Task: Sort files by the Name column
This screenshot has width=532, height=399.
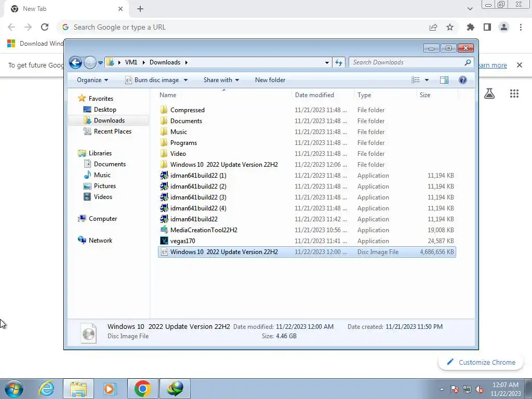Action: pos(224,95)
